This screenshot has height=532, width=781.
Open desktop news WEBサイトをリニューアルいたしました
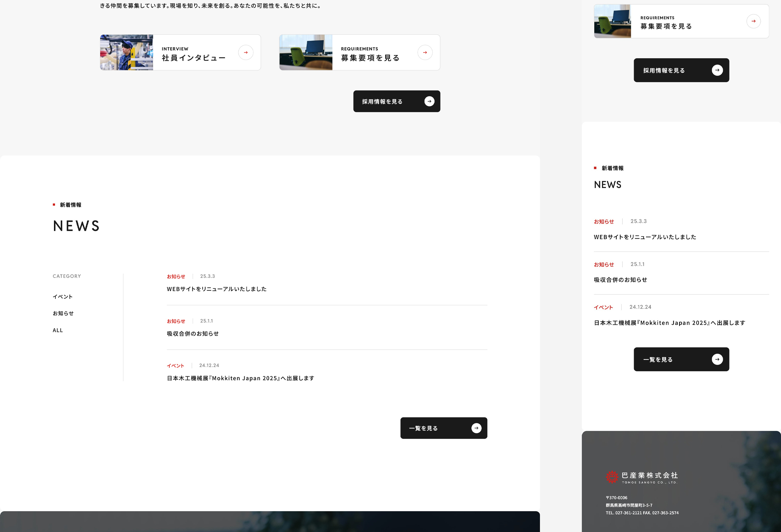tap(217, 289)
